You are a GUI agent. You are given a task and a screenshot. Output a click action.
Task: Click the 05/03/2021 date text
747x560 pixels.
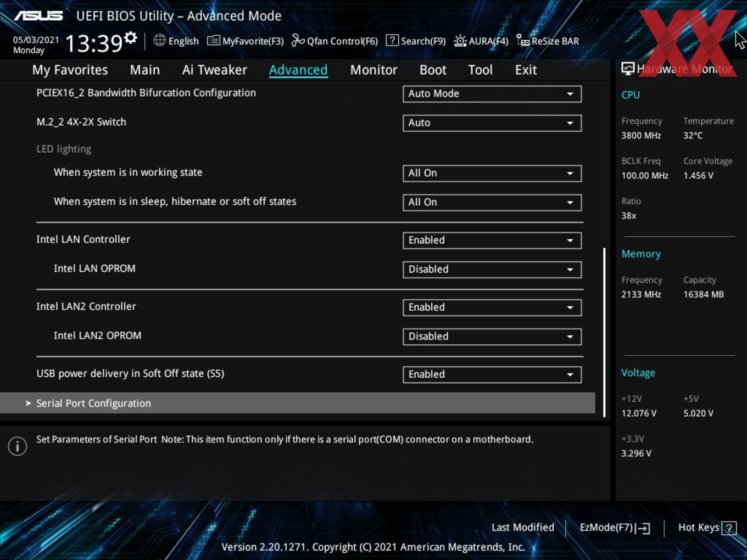pos(36,40)
